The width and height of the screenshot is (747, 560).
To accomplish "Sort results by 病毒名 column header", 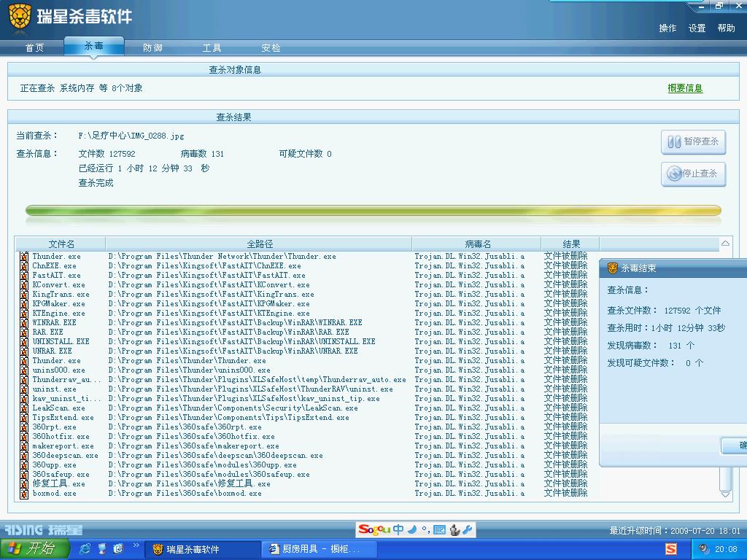I will pyautogui.click(x=477, y=244).
